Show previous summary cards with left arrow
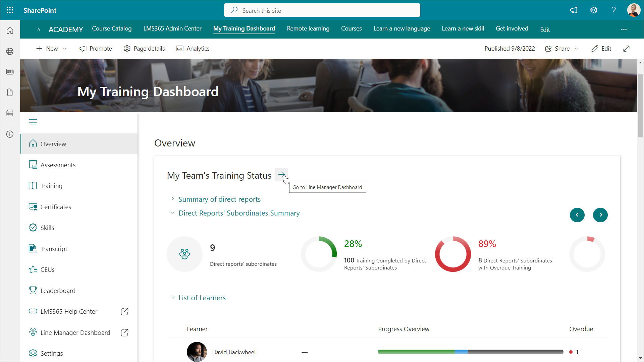Image resolution: width=644 pixels, height=362 pixels. 577,215
